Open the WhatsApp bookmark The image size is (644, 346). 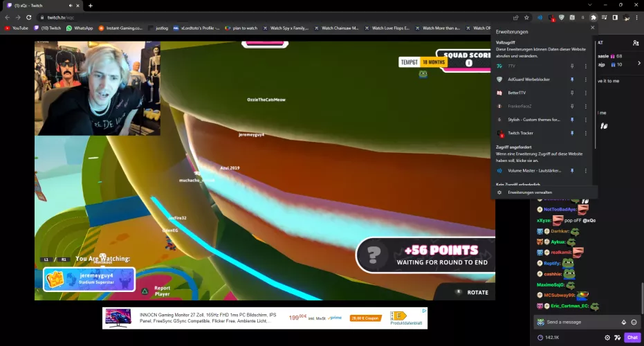click(x=80, y=28)
